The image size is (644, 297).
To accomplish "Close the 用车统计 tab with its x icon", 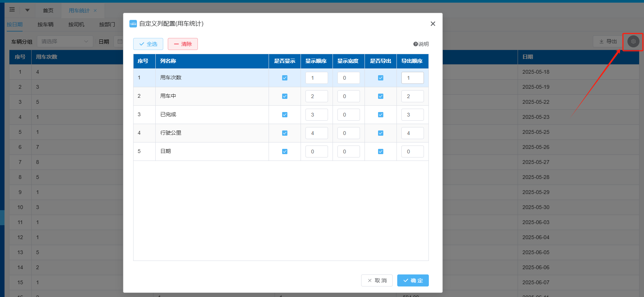I will [x=95, y=11].
